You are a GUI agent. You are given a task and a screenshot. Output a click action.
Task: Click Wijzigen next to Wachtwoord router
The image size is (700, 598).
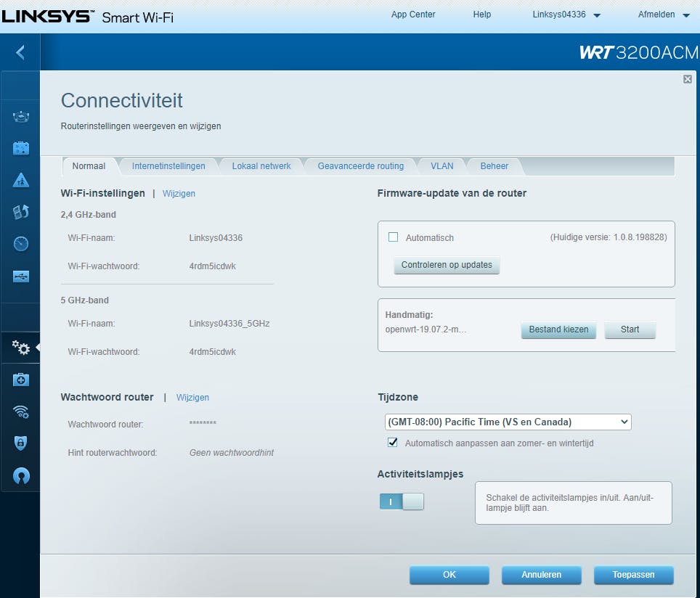coord(192,397)
